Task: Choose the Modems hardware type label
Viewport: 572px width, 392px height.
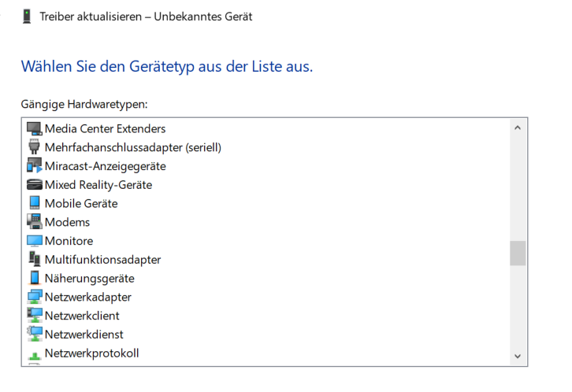Action: click(67, 222)
